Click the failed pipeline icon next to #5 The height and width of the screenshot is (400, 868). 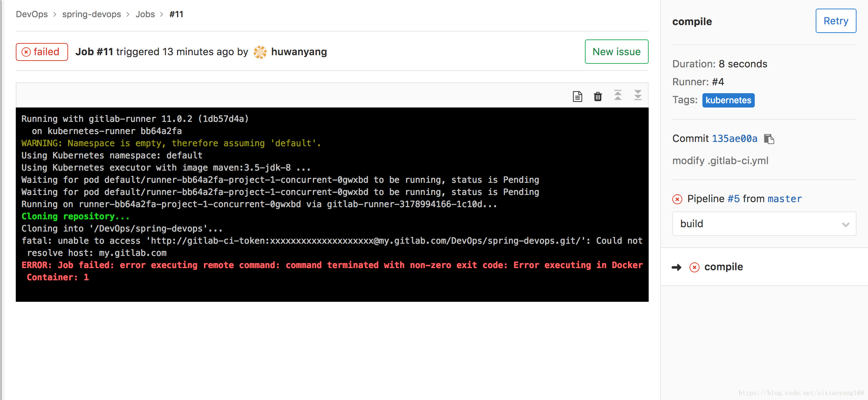[679, 199]
